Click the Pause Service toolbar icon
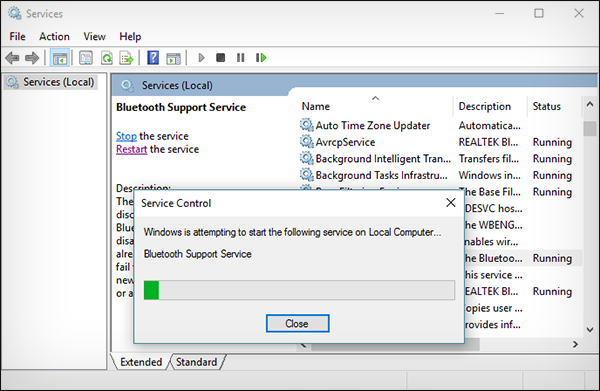This screenshot has height=391, width=600. tap(240, 58)
